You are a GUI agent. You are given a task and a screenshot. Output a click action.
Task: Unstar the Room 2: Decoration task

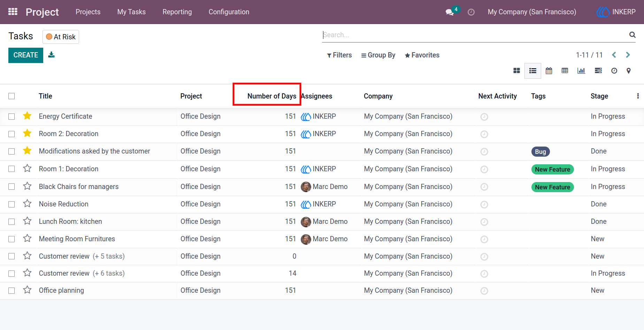[x=27, y=133]
